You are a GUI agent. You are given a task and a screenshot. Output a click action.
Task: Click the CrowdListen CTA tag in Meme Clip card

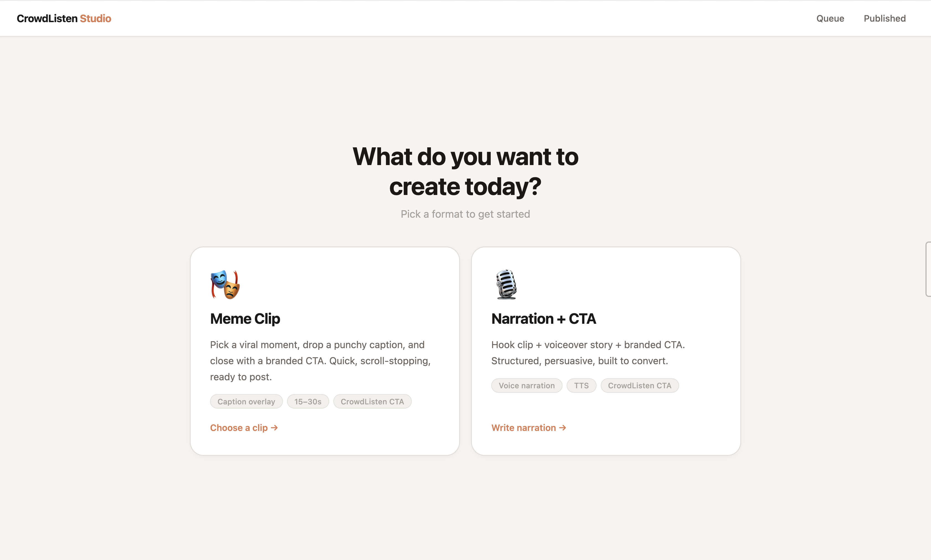[x=372, y=402]
